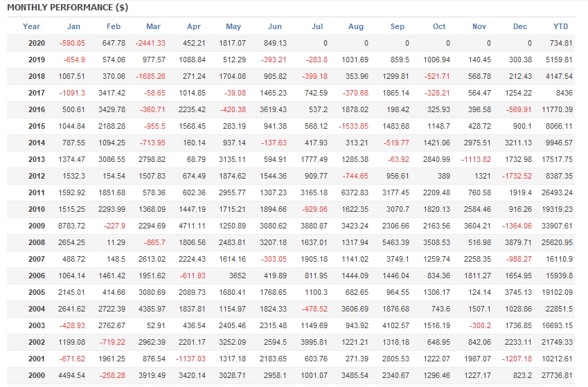Select the Dec column header
Screen dimensions: 588x387
coord(520,26)
